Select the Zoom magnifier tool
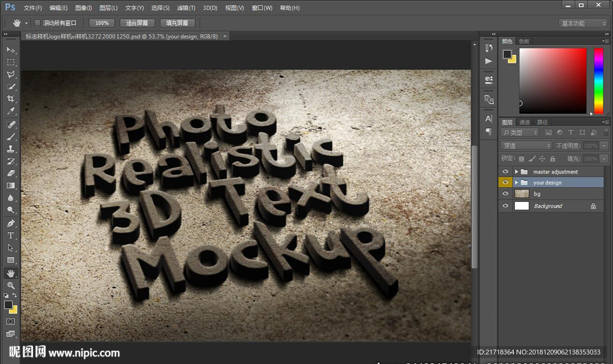Screen dimensions: 613x364 pos(11,286)
